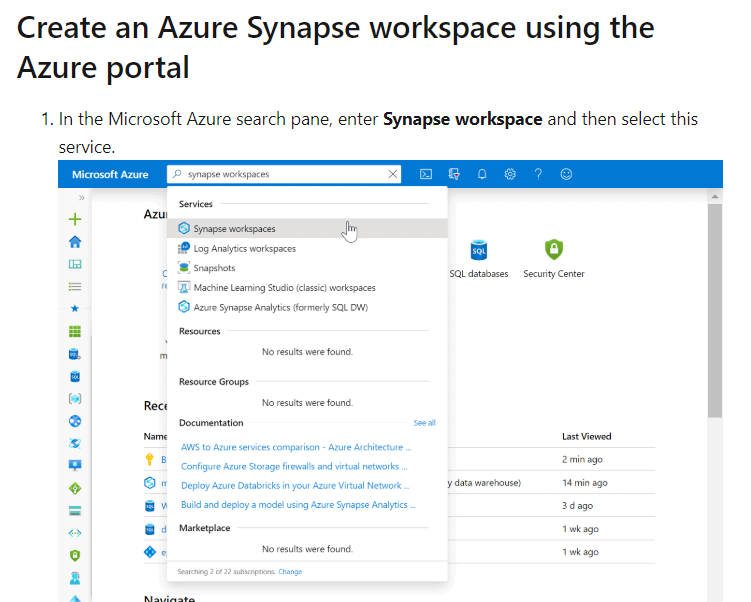Click the Help question mark icon
This screenshot has height=602, width=751.
pos(538,174)
